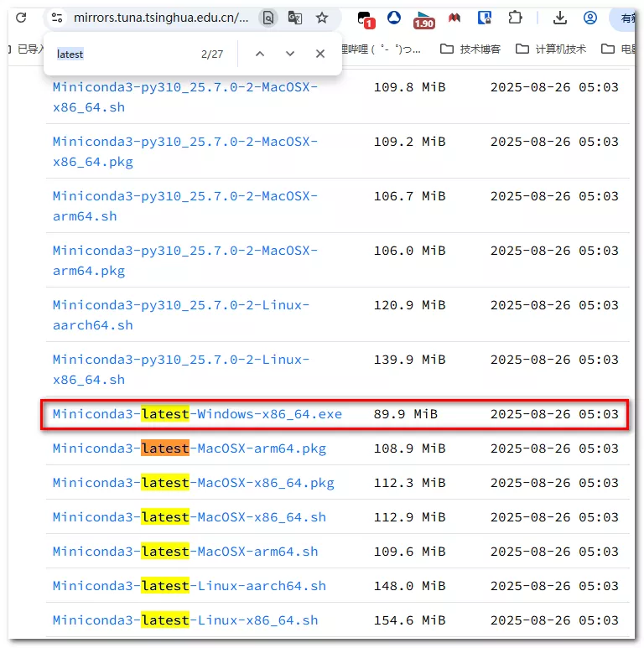Close the find bar
Screen dimensions: 644x648
[x=320, y=54]
